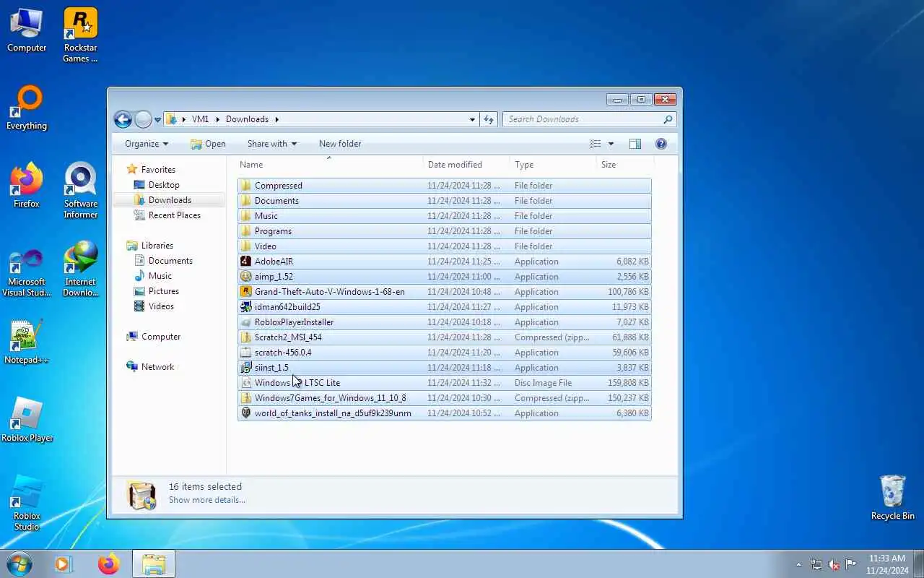Click the Forward navigation arrow in Explorer
Viewport: 924px width, 578px height.
143,119
